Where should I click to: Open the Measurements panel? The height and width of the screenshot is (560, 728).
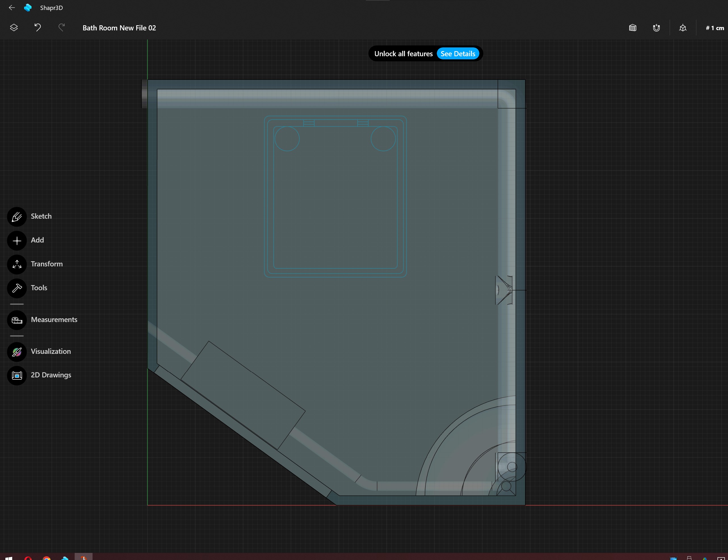coord(17,320)
